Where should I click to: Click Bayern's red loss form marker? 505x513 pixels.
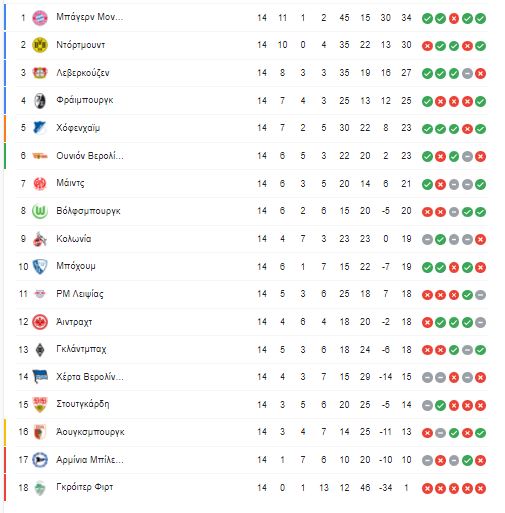pos(454,19)
